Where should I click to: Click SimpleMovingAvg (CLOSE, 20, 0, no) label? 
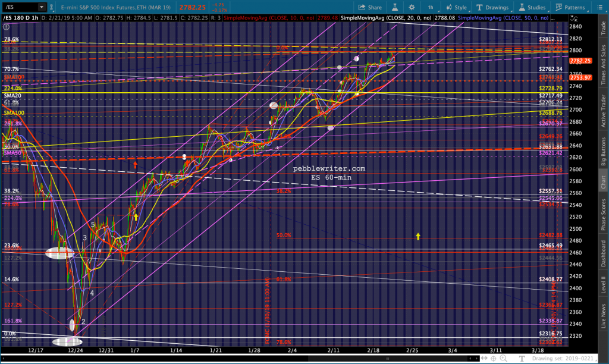(385, 18)
